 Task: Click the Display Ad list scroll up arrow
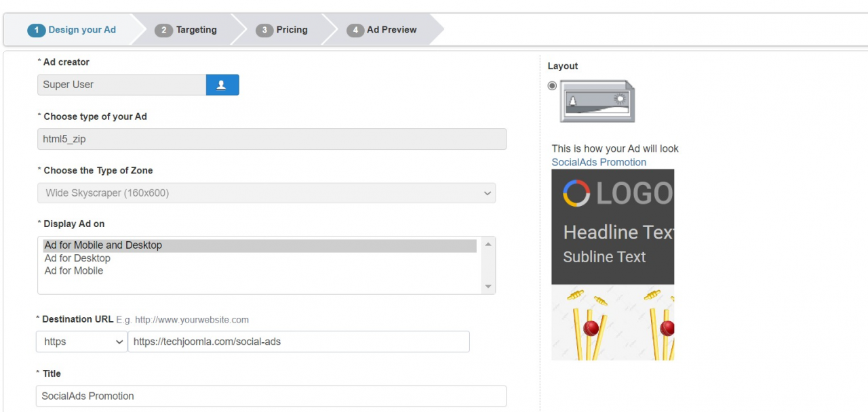click(x=488, y=244)
